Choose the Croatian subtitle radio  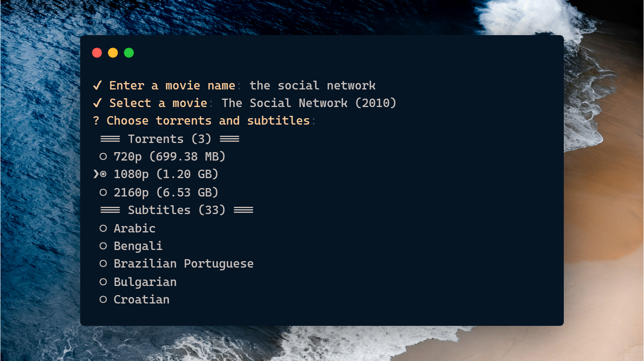tap(103, 300)
